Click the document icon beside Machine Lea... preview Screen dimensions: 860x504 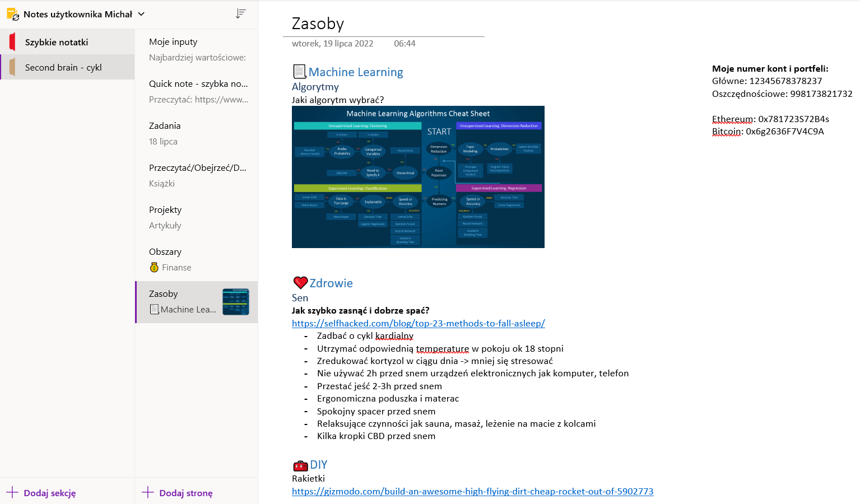pos(154,309)
